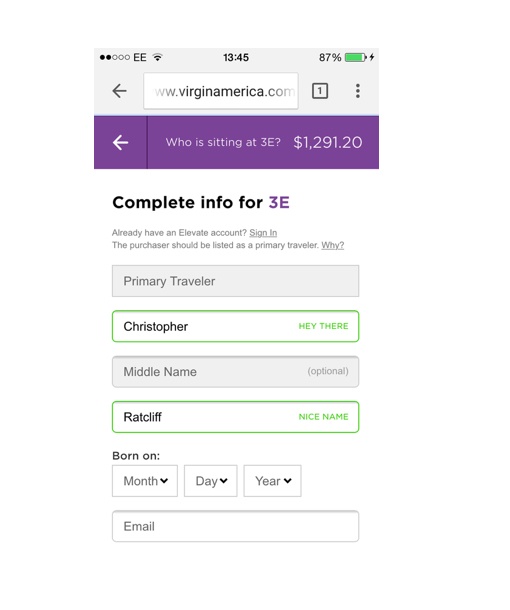This screenshot has height=610, width=510.
Task: Click the Why? link
Action: pyautogui.click(x=333, y=245)
